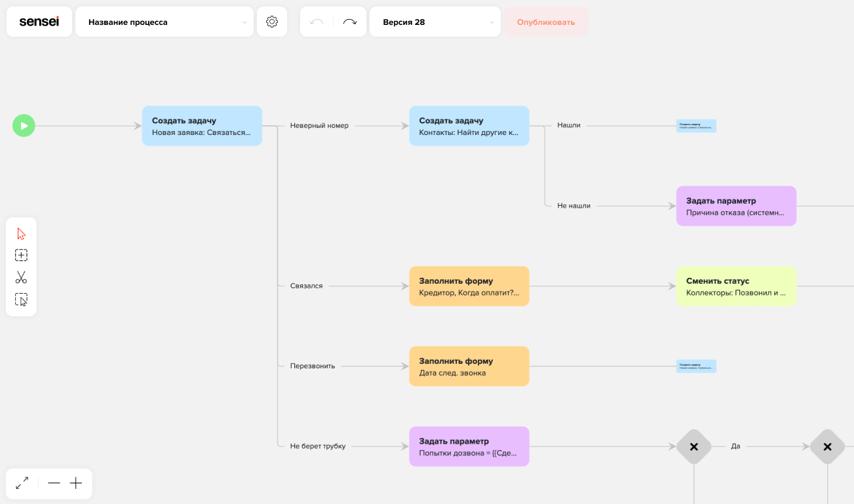Open process settings gear icon

coord(272,22)
